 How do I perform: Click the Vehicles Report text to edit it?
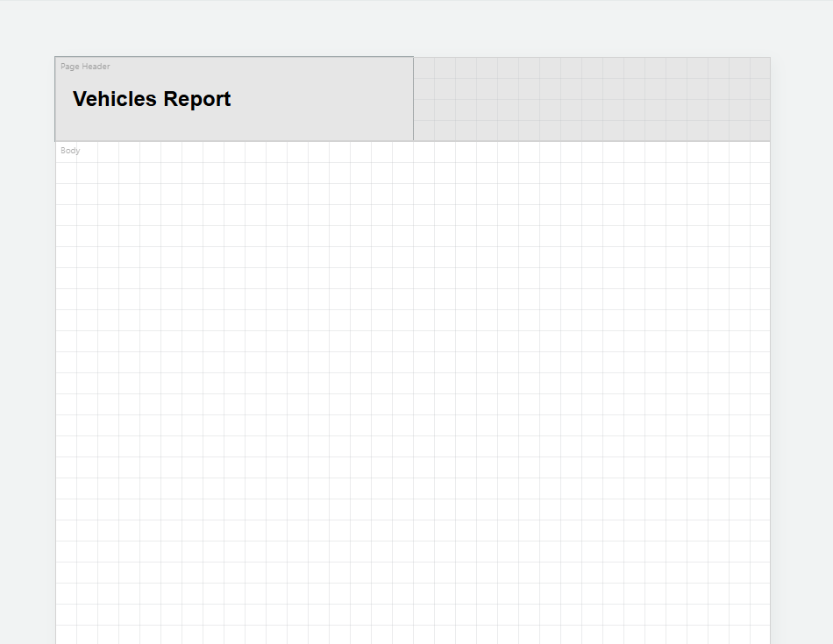click(151, 99)
